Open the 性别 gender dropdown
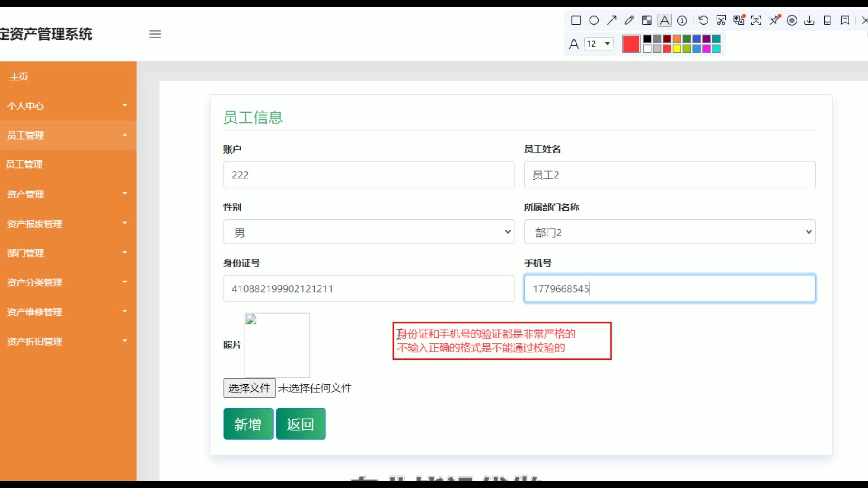Image resolution: width=868 pixels, height=488 pixels. click(369, 232)
